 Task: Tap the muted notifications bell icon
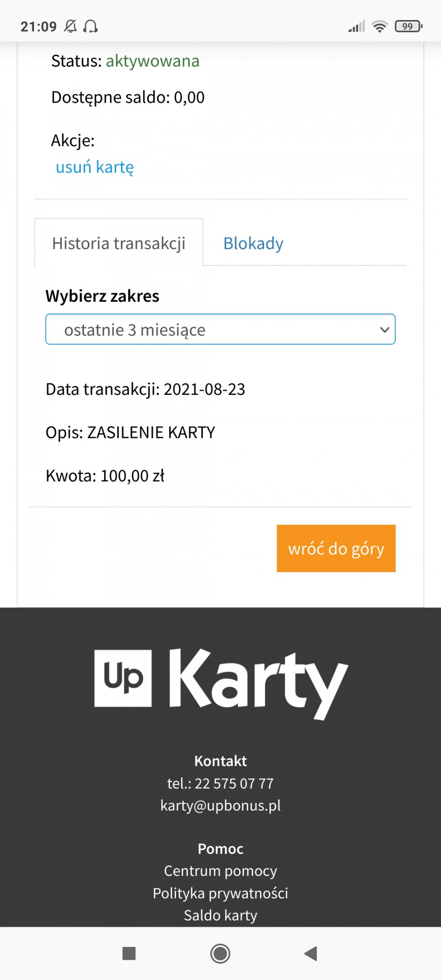(71, 26)
